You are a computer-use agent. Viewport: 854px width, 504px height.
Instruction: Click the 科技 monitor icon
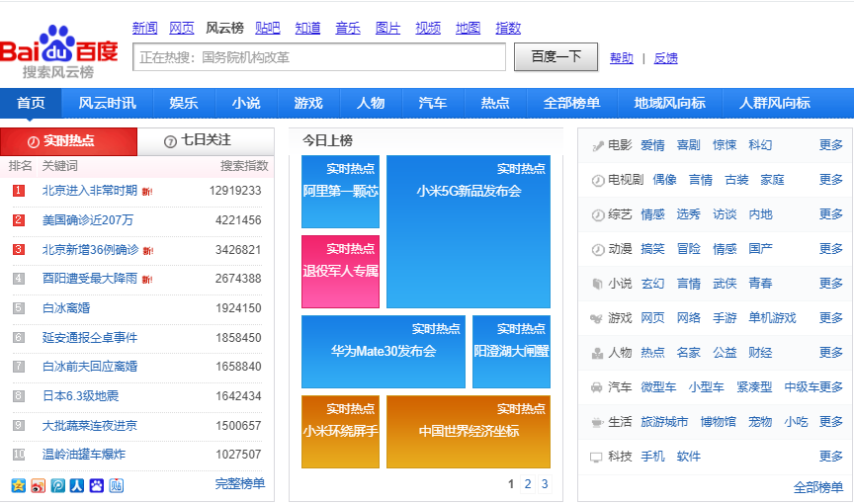pos(596,457)
